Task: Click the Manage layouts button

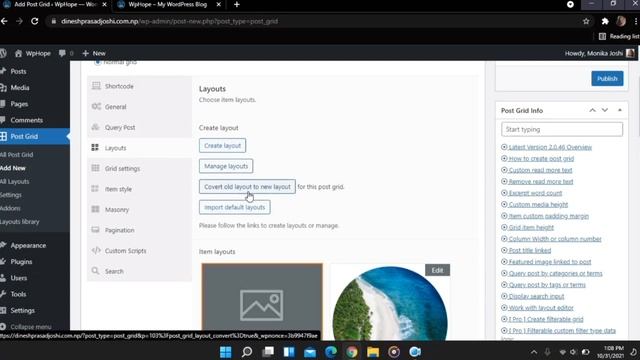Action: (x=226, y=166)
